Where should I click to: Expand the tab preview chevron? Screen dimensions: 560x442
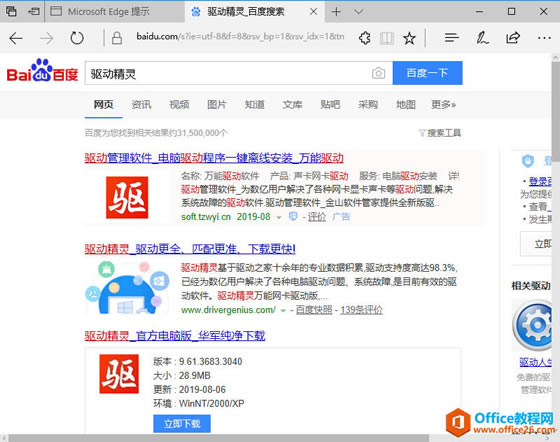pos(358,12)
